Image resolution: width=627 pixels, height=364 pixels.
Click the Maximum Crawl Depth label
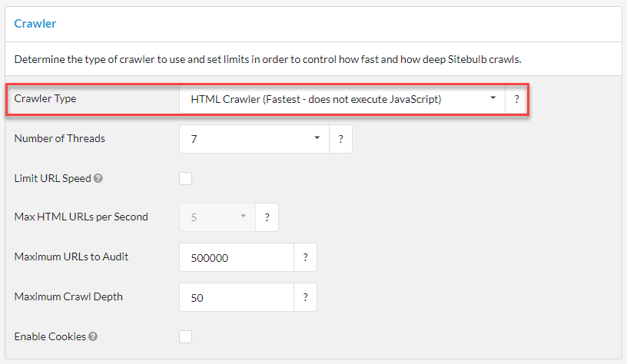tap(68, 297)
